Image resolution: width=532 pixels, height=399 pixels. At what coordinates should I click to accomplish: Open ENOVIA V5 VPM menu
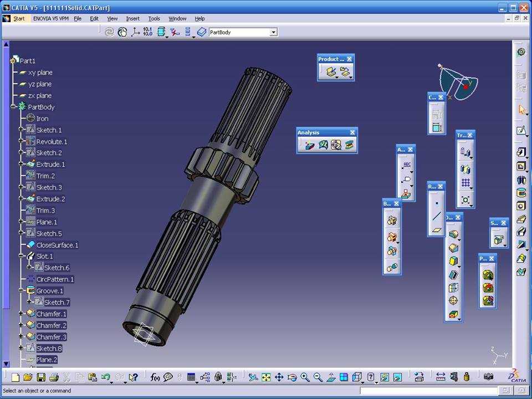[x=51, y=19]
